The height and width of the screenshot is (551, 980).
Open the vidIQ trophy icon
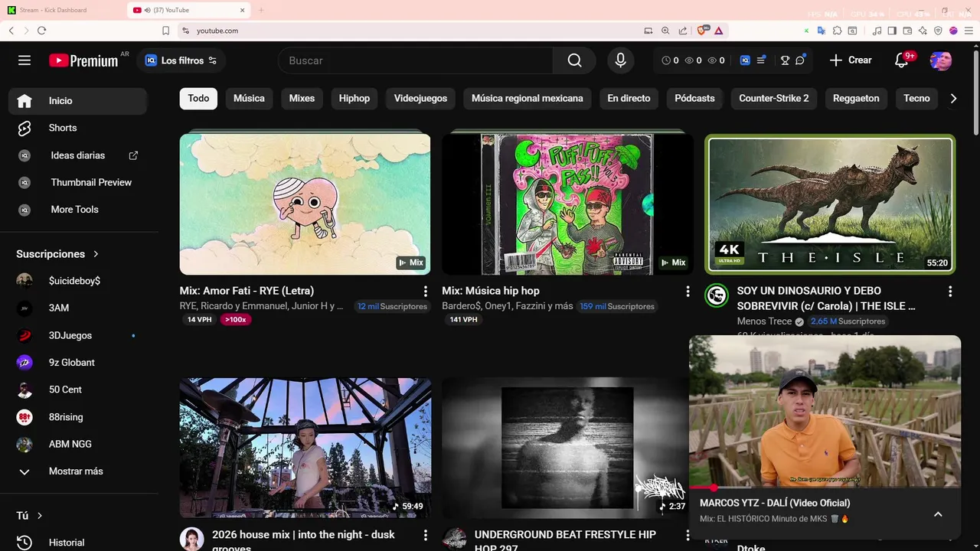click(785, 60)
